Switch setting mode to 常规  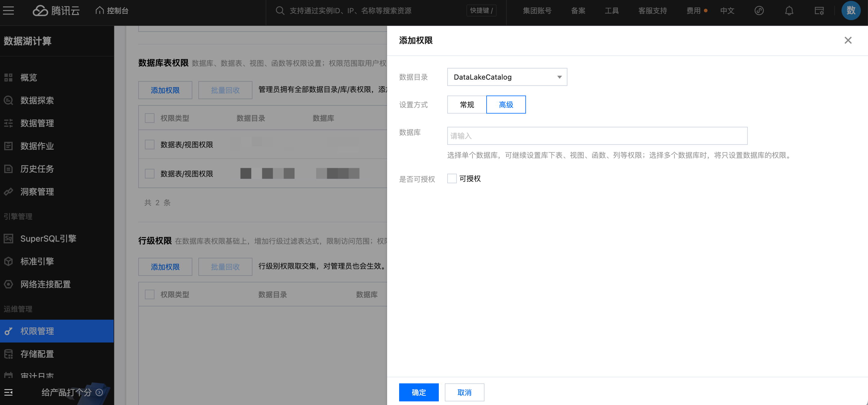(467, 105)
